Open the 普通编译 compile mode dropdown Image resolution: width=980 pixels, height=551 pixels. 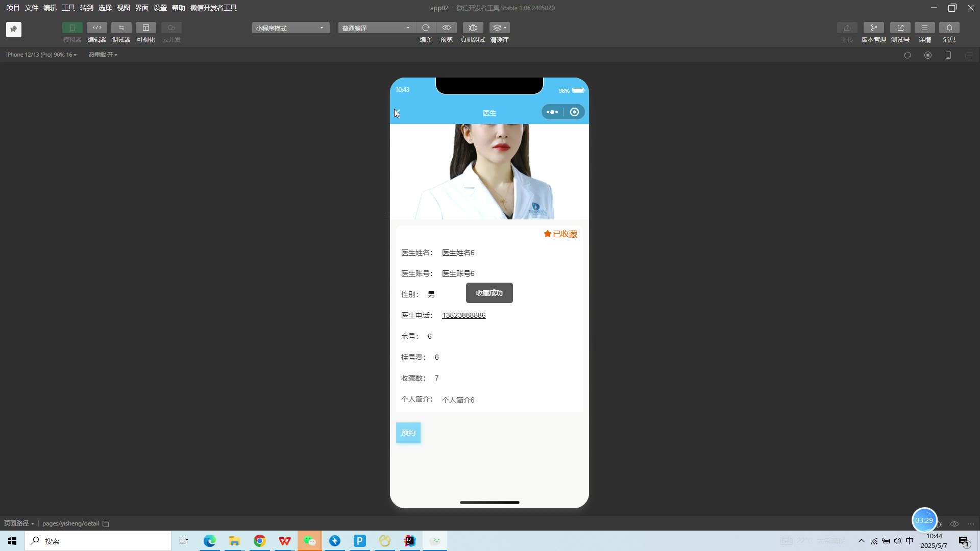[376, 28]
